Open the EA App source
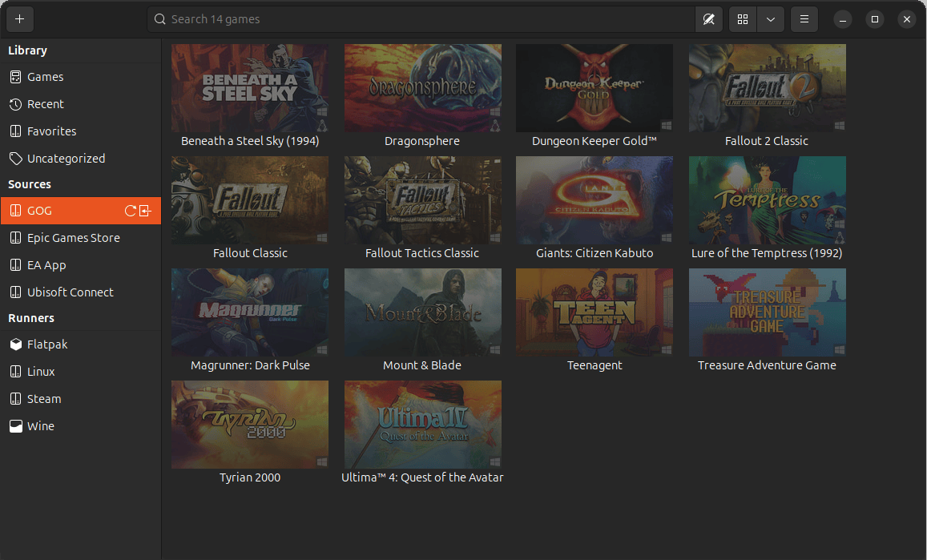 (80, 265)
